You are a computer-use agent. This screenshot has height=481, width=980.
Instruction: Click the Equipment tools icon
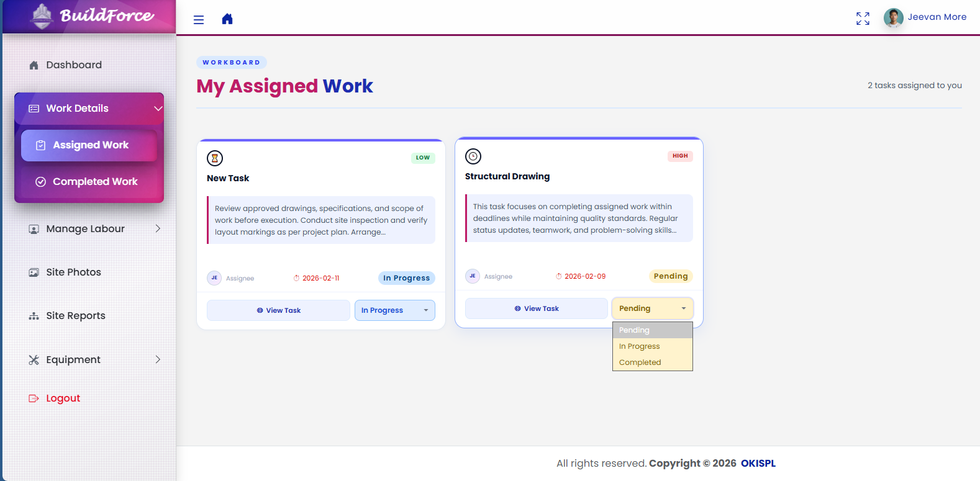tap(34, 360)
